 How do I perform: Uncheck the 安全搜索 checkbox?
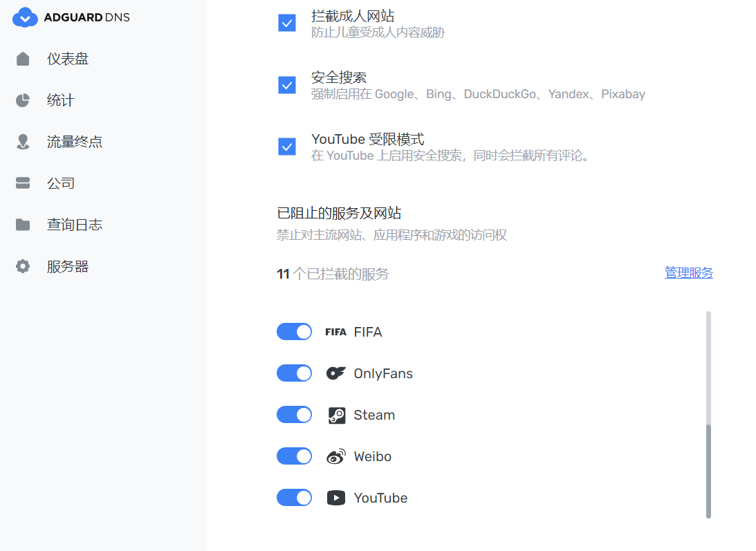287,85
